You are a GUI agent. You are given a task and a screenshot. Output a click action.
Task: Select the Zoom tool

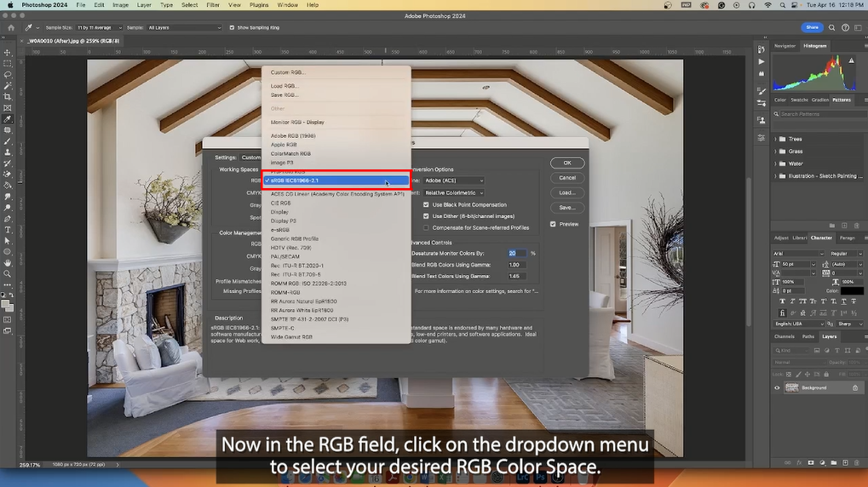8,274
